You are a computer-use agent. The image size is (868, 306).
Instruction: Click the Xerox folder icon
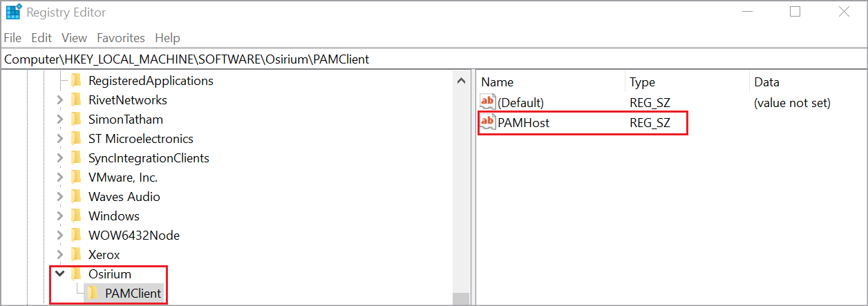[x=77, y=255]
